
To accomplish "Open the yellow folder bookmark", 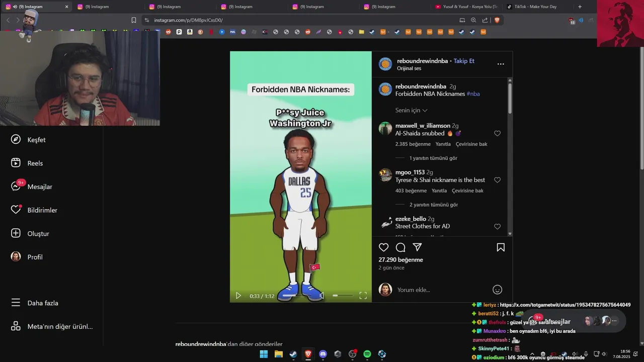I will click(x=361, y=32).
